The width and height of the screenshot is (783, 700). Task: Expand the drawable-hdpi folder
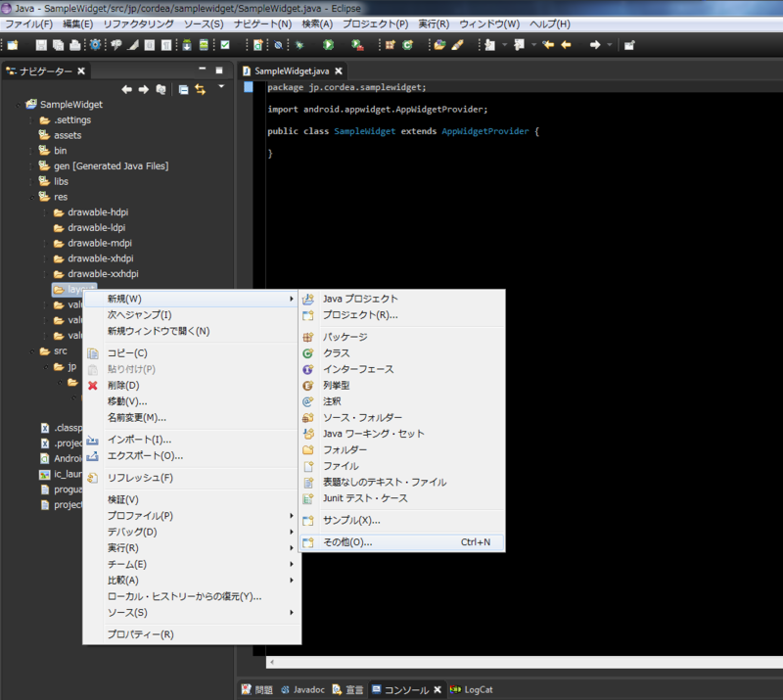[x=45, y=212]
